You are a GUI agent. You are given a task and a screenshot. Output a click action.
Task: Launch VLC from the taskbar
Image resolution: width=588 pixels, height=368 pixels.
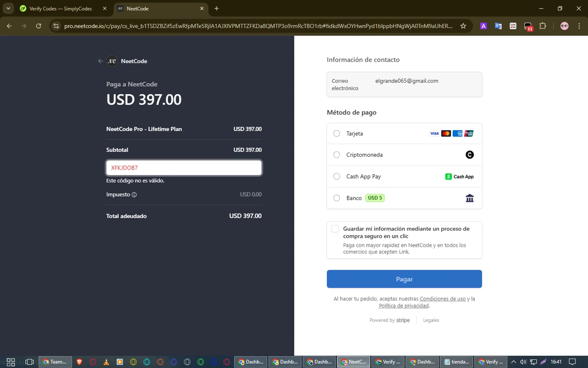106,362
